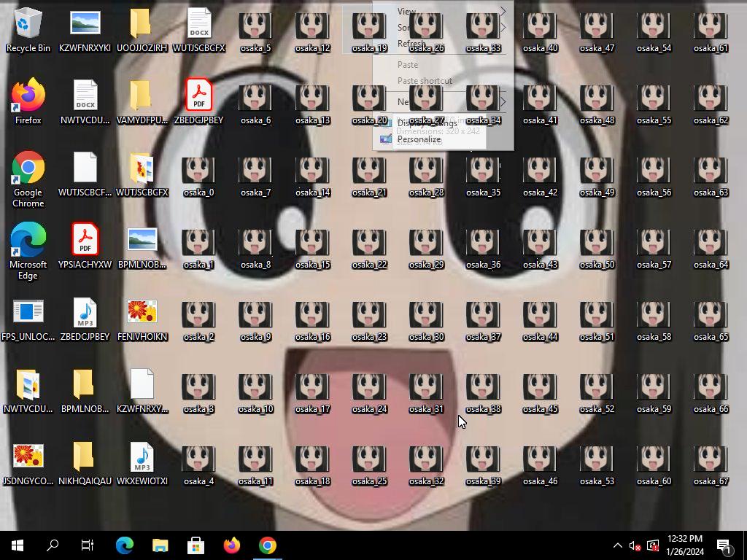
Task: Select the ZBEDCJPBEY PDF file
Action: (198, 101)
